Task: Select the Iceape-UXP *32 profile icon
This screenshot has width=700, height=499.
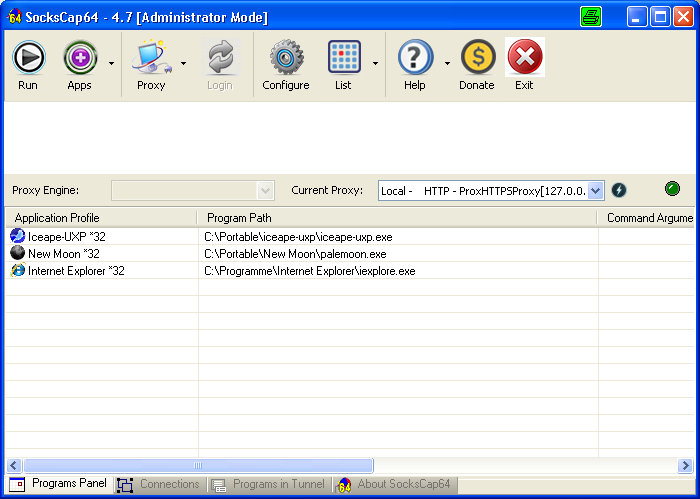Action: (x=17, y=236)
